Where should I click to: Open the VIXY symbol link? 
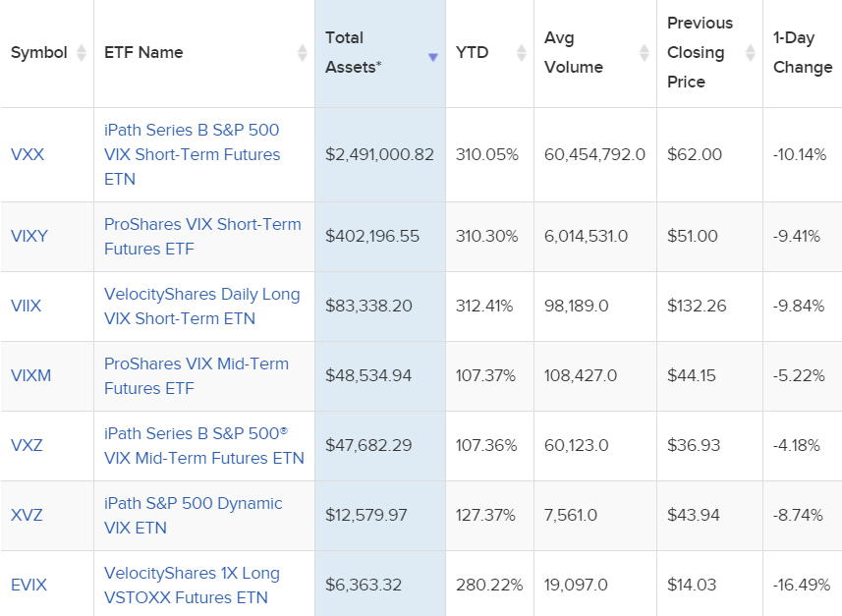(x=29, y=236)
